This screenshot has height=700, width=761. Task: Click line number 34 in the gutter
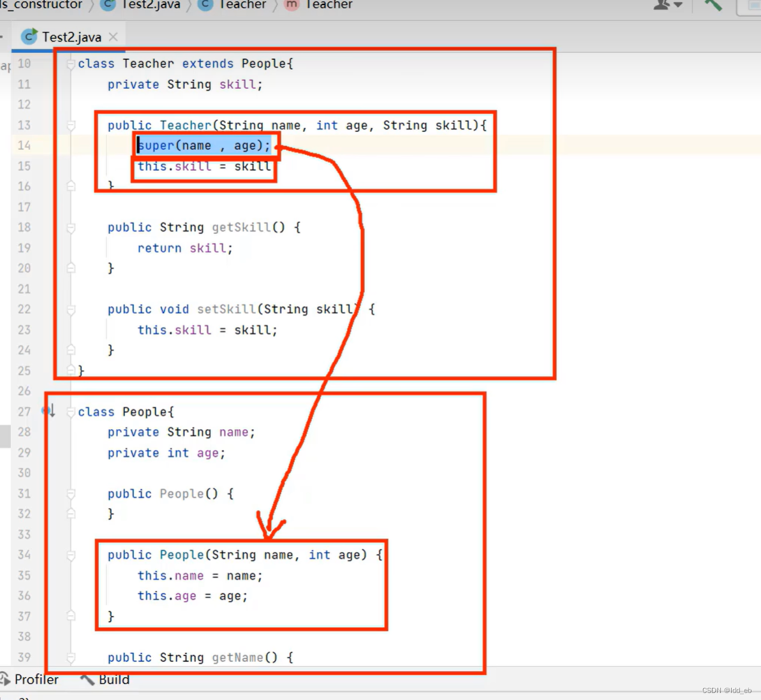pos(24,555)
